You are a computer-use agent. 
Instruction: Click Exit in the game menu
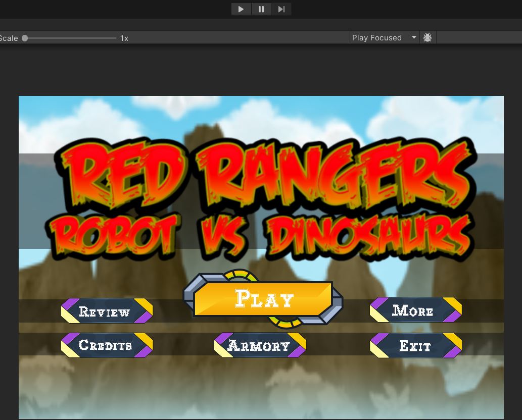(x=415, y=346)
